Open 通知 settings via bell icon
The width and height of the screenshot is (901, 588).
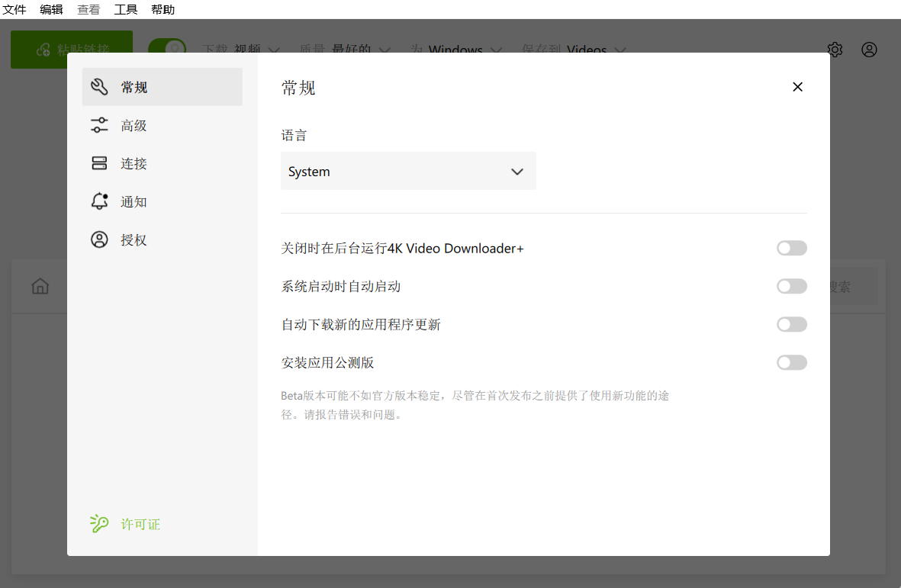[99, 201]
